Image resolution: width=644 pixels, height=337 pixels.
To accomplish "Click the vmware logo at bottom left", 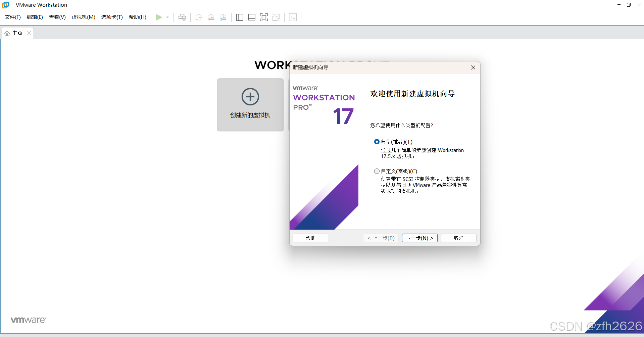I will pos(28,320).
